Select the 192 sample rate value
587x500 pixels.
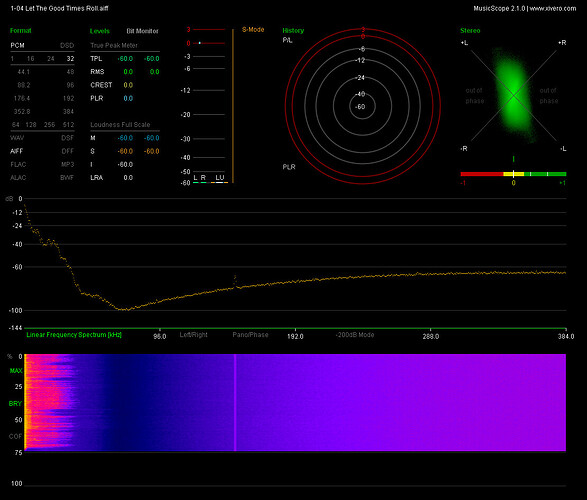(69, 98)
